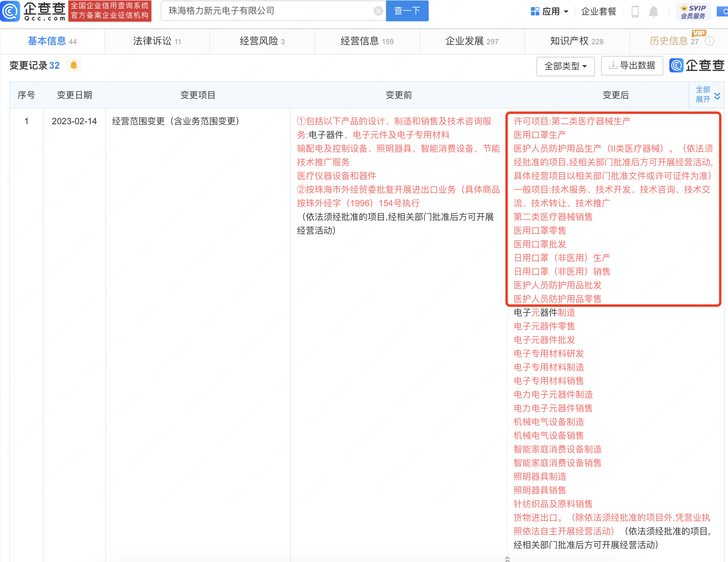The width and height of the screenshot is (728, 562).
Task: Click 导出数据 export button
Action: coord(632,66)
